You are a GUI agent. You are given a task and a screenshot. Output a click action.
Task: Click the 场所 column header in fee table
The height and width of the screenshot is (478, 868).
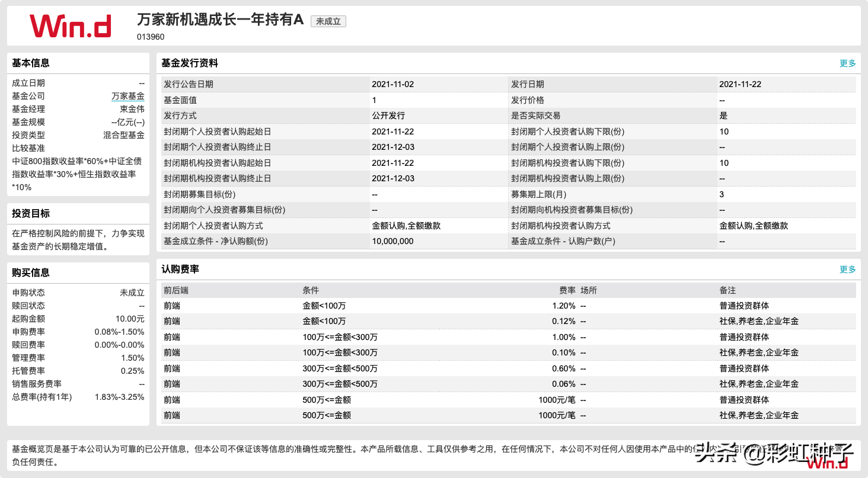coord(589,290)
